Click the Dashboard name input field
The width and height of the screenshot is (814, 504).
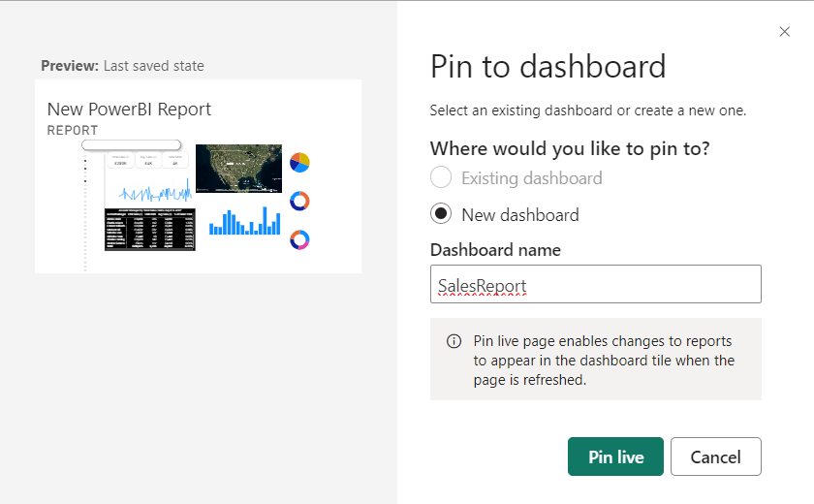(595, 284)
